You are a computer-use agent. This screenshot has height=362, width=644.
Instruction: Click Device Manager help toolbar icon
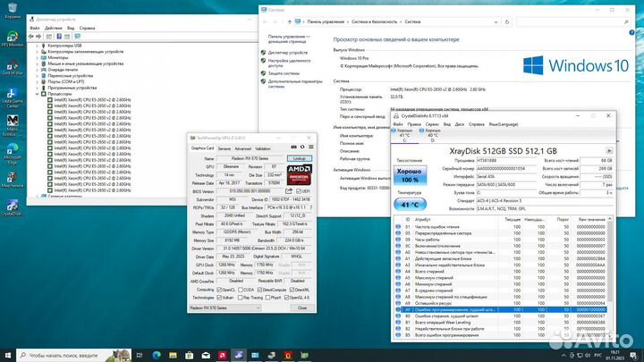tap(59, 37)
